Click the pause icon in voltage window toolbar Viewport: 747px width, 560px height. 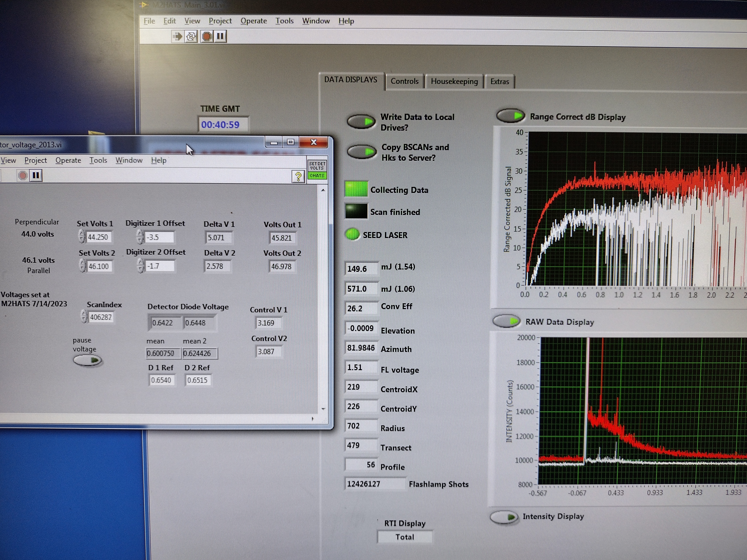pos(36,175)
